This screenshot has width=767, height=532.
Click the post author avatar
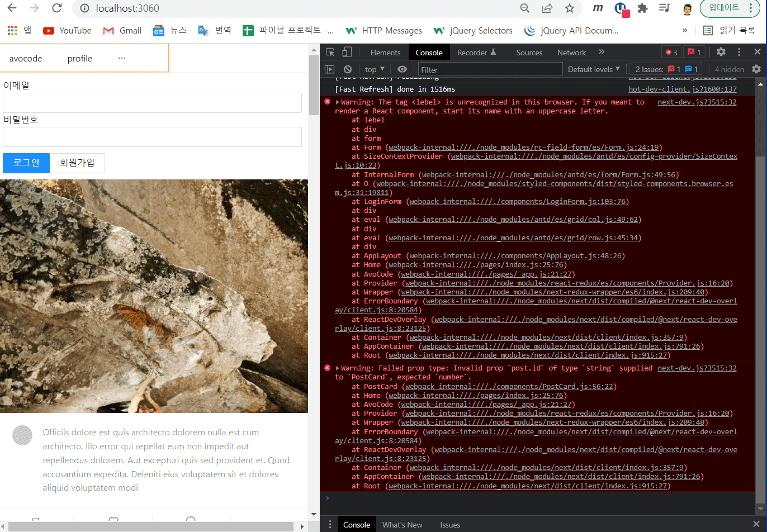[x=22, y=435]
